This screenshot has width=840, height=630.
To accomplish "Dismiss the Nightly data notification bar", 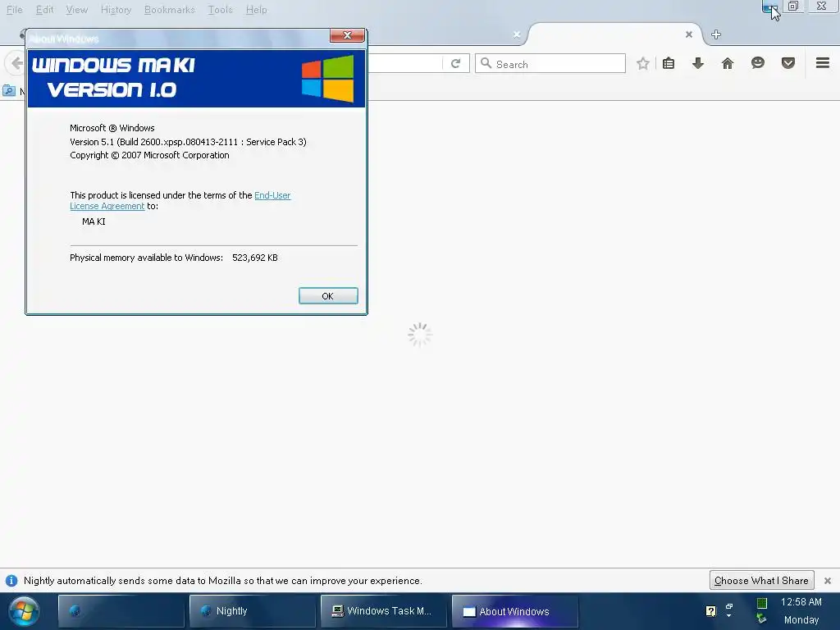I will (x=827, y=581).
